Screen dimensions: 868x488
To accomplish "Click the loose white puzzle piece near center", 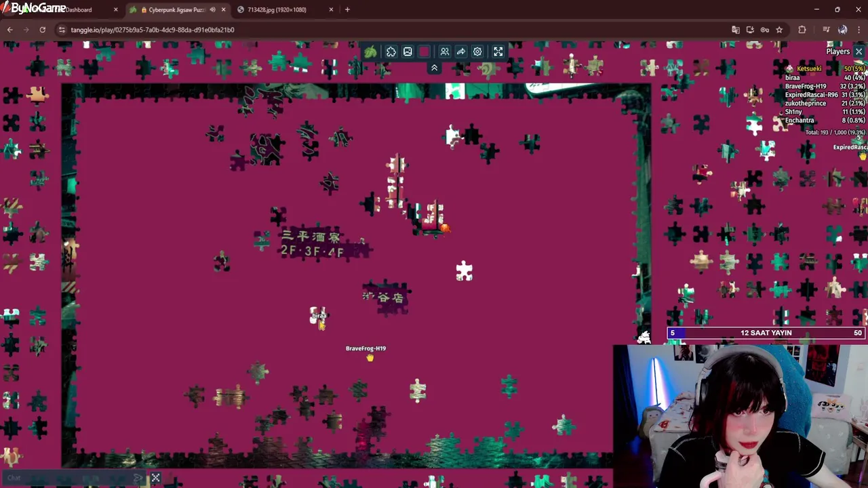I will point(464,271).
